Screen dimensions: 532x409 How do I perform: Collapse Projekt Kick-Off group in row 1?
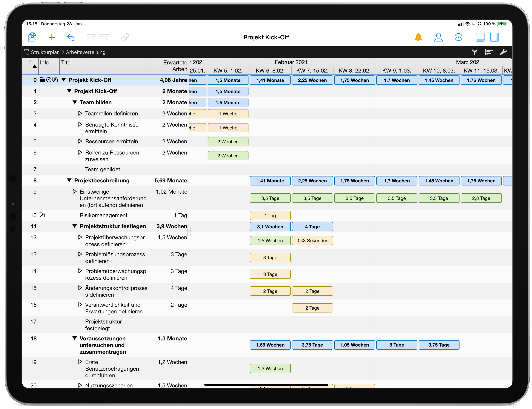[x=69, y=91]
